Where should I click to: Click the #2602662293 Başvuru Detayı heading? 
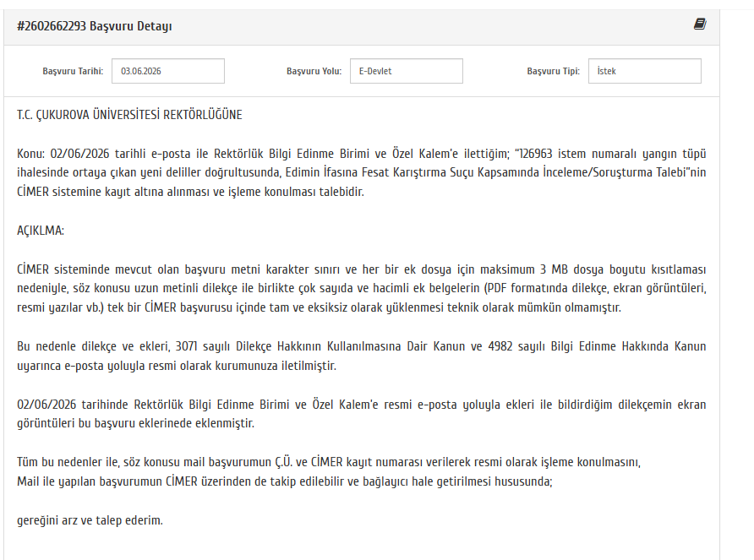point(95,26)
